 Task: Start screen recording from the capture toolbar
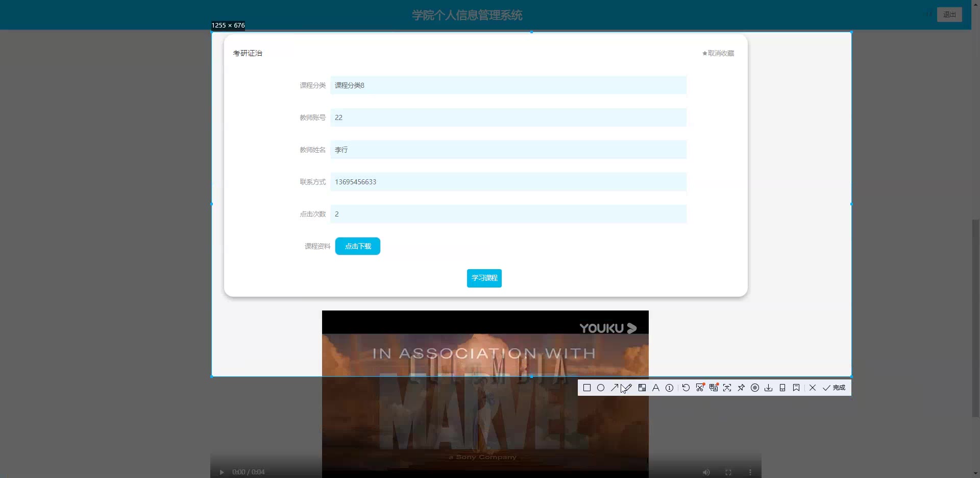pos(755,388)
